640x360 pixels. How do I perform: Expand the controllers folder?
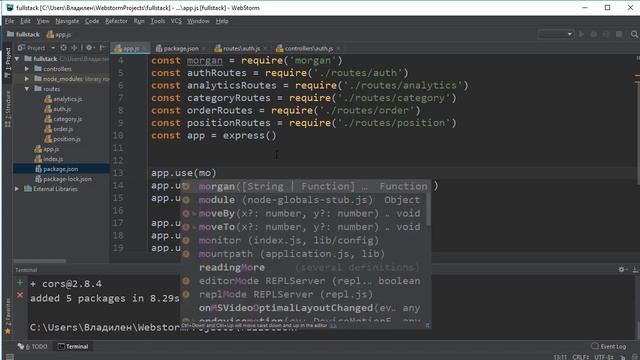tap(27, 69)
